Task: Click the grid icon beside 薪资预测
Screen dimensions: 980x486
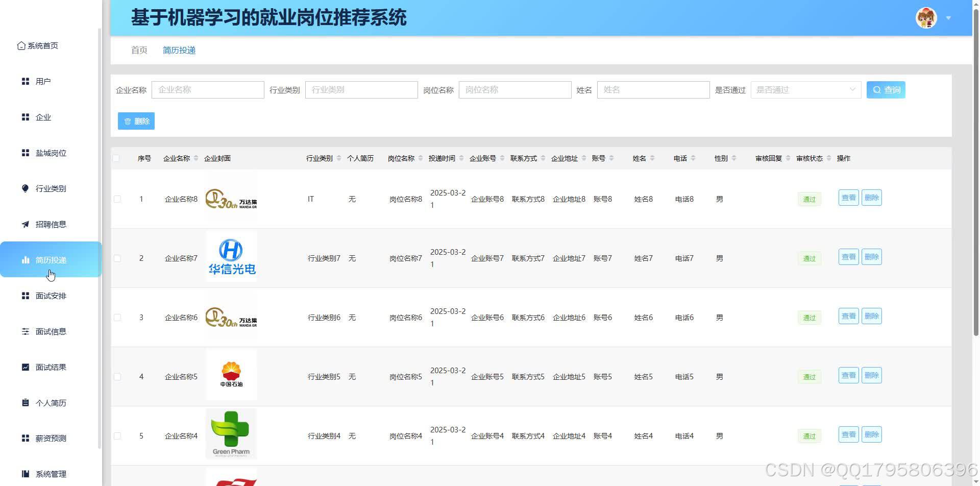Action: tap(26, 438)
